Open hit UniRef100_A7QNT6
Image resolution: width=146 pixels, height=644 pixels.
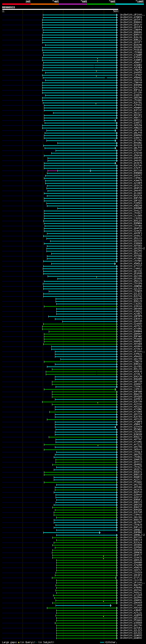(131, 17)
